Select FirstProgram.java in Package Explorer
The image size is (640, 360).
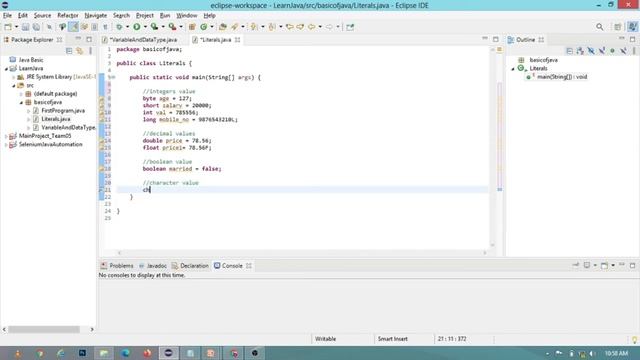(63, 111)
